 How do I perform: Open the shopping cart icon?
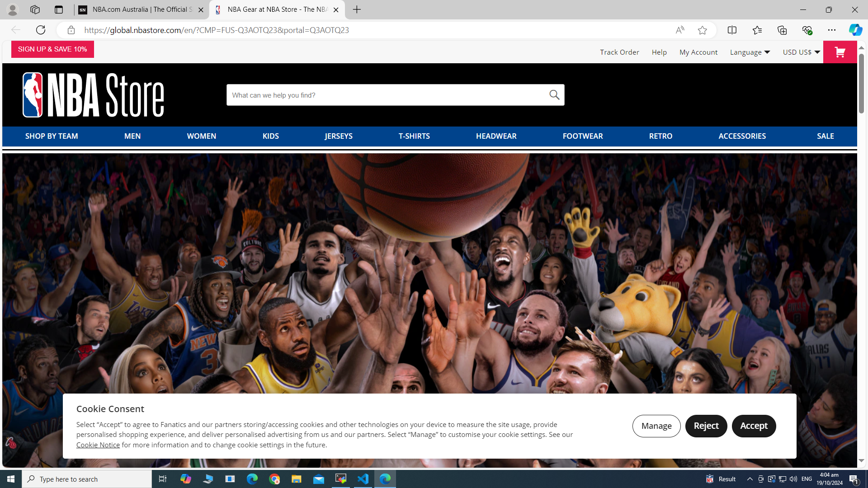coord(840,52)
